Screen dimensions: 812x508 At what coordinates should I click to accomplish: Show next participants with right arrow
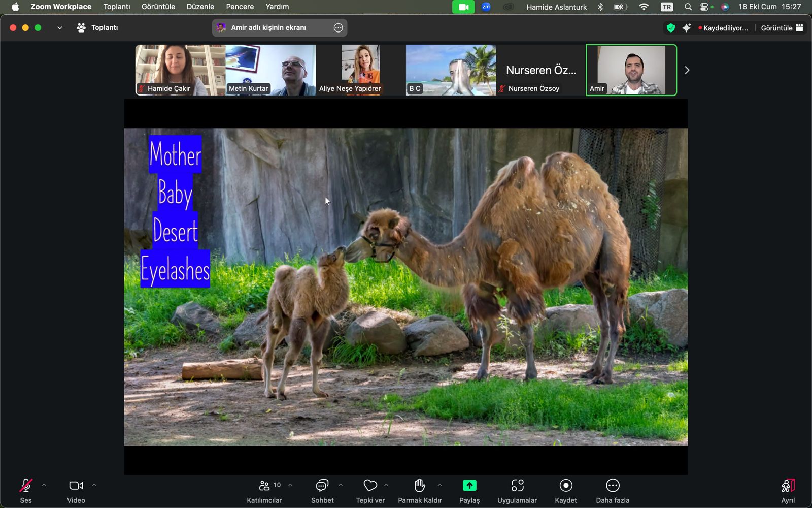coord(687,70)
